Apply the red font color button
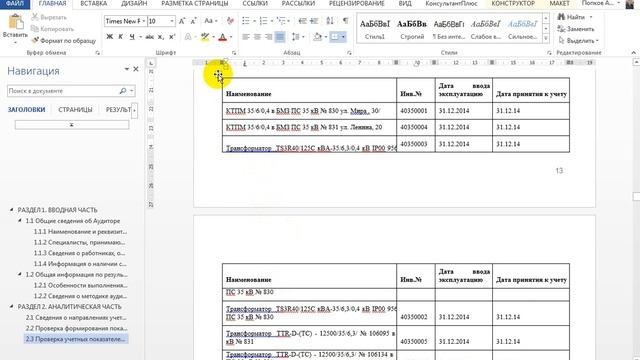640x360 pixels. pyautogui.click(x=222, y=37)
